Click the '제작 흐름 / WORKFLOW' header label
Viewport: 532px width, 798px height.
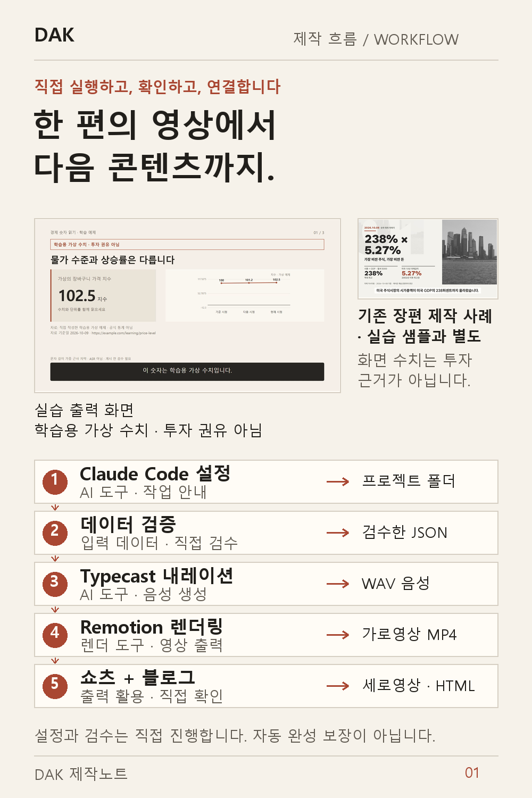[x=376, y=39]
